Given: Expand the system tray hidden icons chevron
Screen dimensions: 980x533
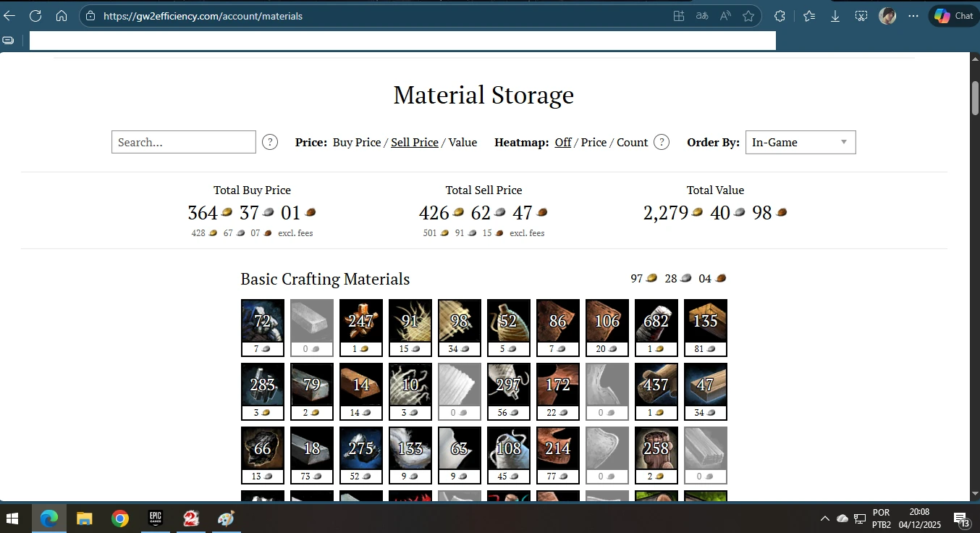Looking at the screenshot, I should [x=824, y=519].
